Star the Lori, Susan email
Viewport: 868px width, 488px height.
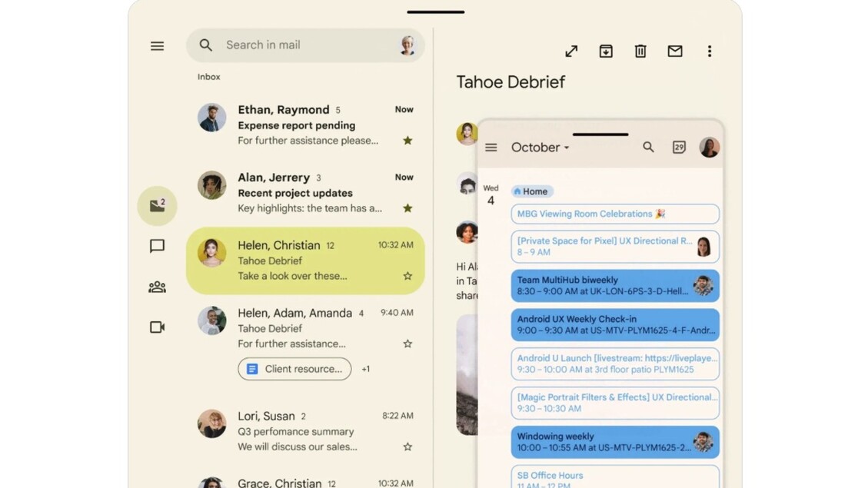click(408, 447)
